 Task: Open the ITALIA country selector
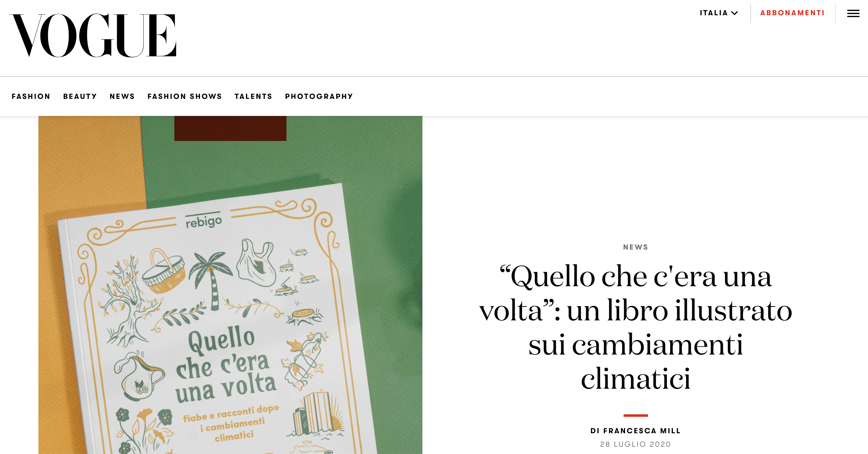pos(719,13)
